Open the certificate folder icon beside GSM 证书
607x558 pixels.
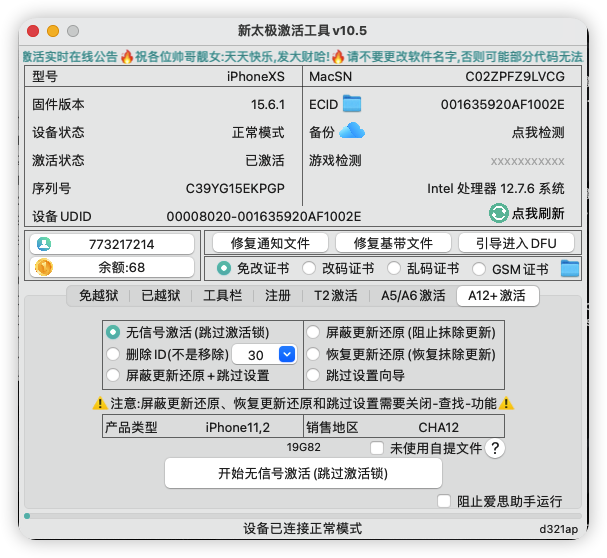pyautogui.click(x=570, y=268)
